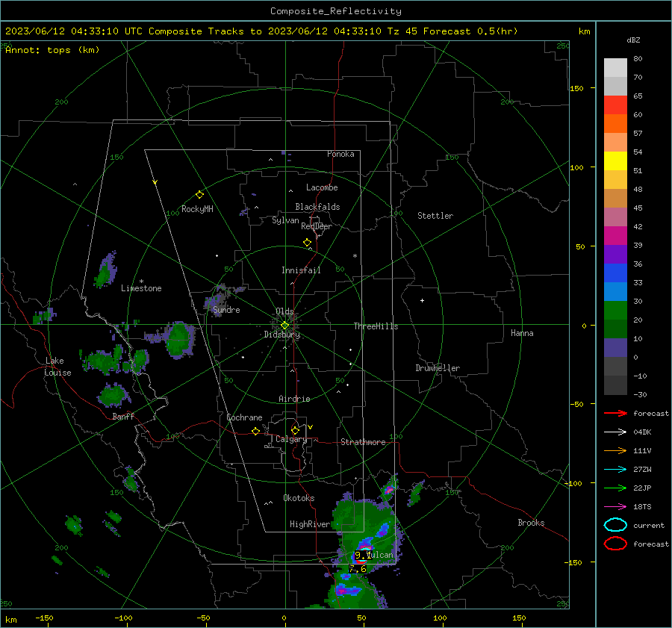Click the red forecast arrow in legend

pos(615,413)
